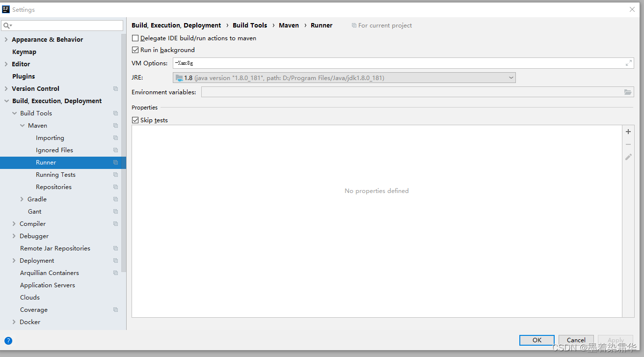This screenshot has width=644, height=357.
Task: Open the Runner settings breadcrumb
Action: point(322,25)
